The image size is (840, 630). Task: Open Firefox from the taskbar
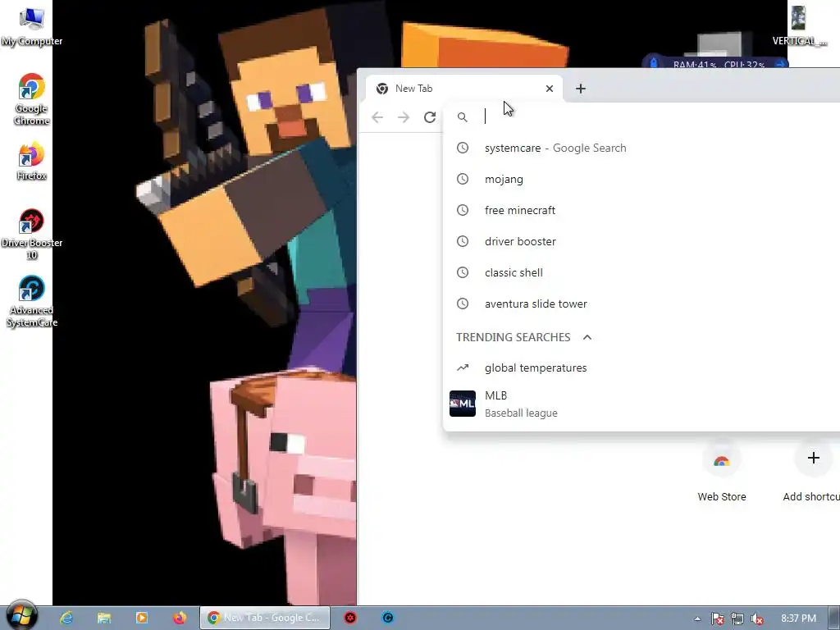pyautogui.click(x=180, y=618)
